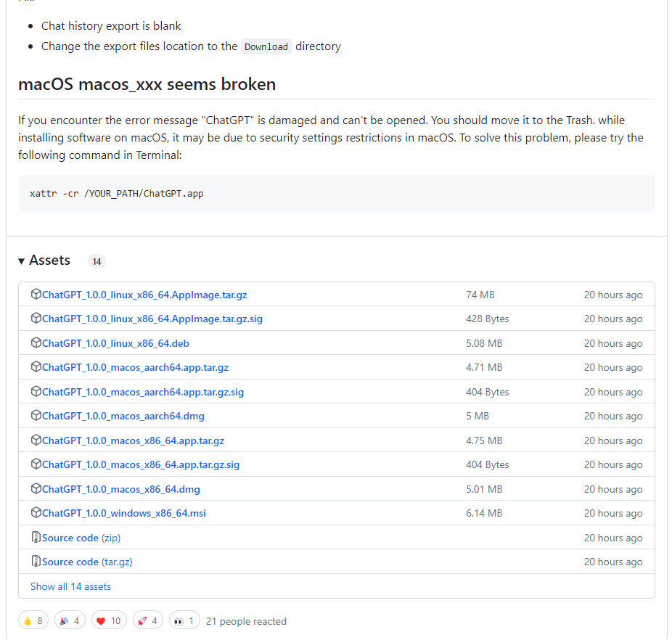Viewport: 672px width, 640px height.
Task: Download ChatGPT_1.0.0_macos_x86_64.dmg
Action: (121, 490)
